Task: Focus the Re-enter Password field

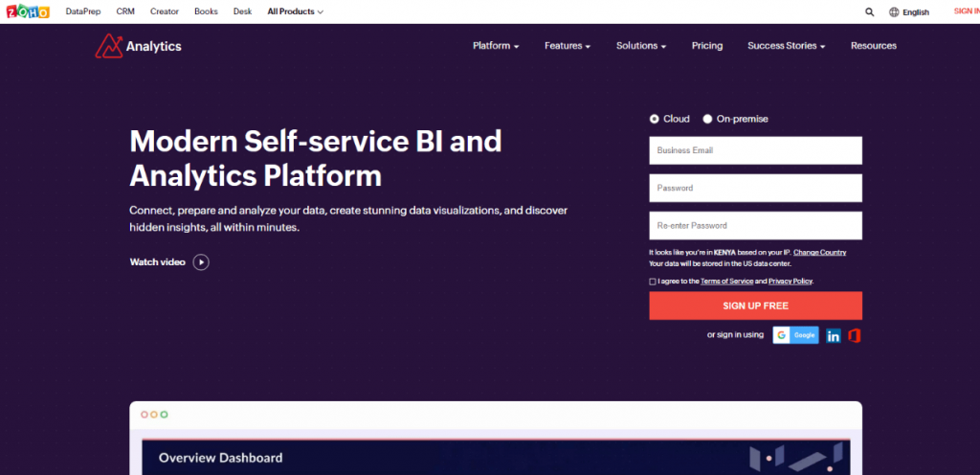Action: click(x=756, y=226)
